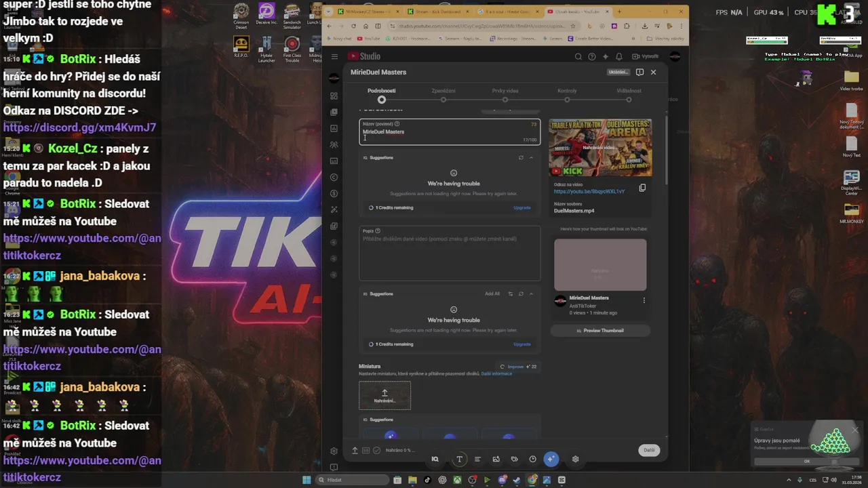Click Upgrade under title suggestions
868x488 pixels.
(522, 207)
